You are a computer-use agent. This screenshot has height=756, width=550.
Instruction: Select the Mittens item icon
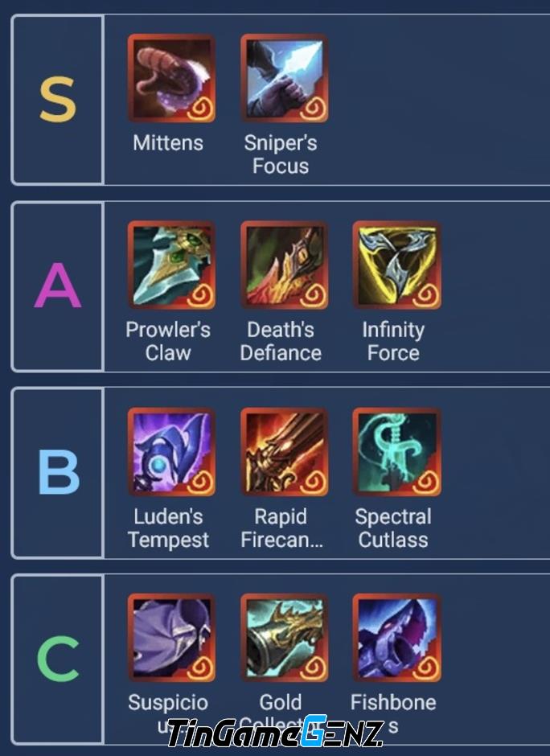(x=171, y=78)
